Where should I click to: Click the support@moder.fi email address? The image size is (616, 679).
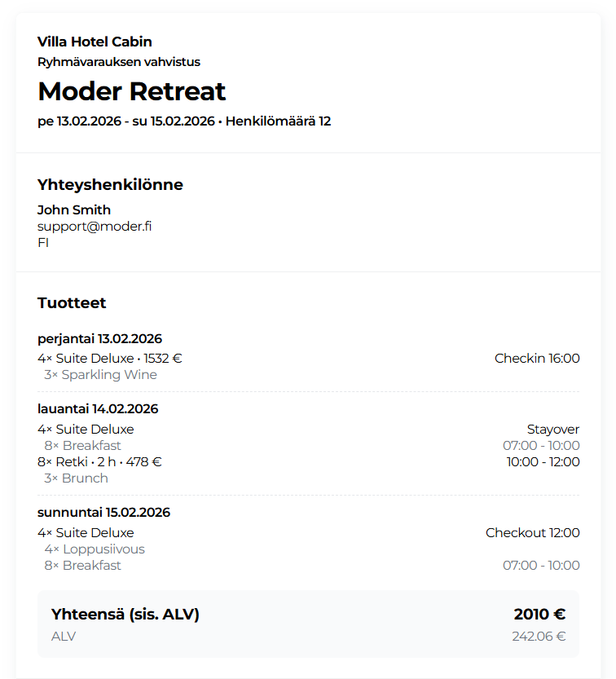click(x=95, y=226)
